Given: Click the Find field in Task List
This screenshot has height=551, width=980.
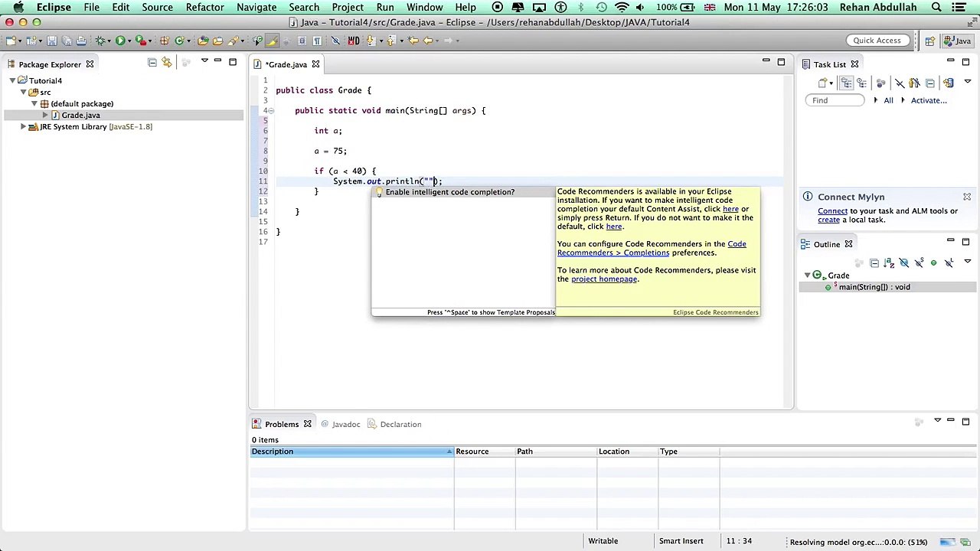Looking at the screenshot, I should click(x=836, y=100).
